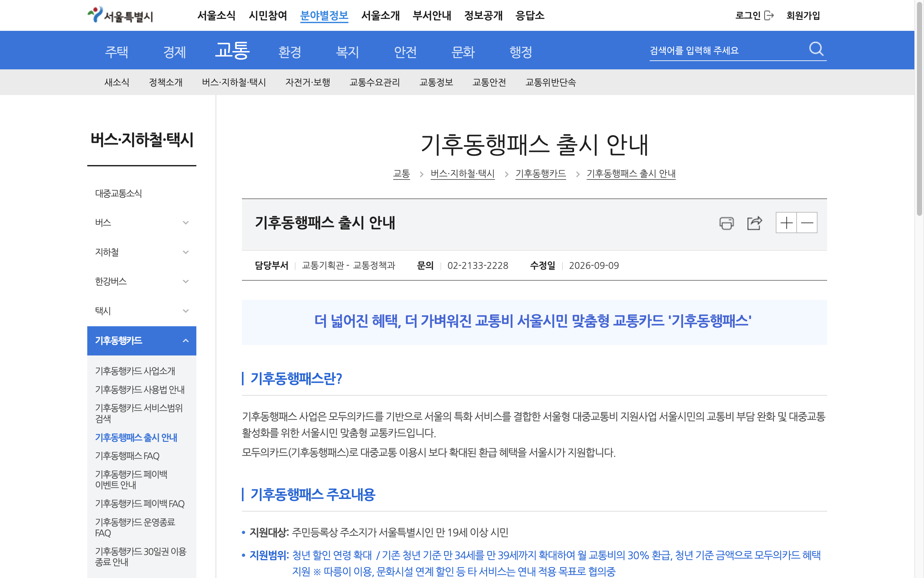Select the 환경 category tab

tap(290, 52)
